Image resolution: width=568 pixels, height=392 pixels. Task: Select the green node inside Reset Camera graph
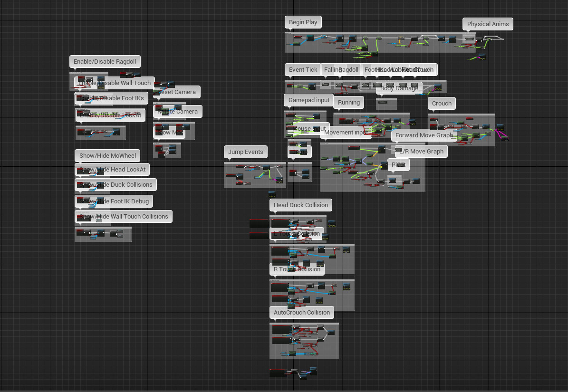click(x=155, y=92)
